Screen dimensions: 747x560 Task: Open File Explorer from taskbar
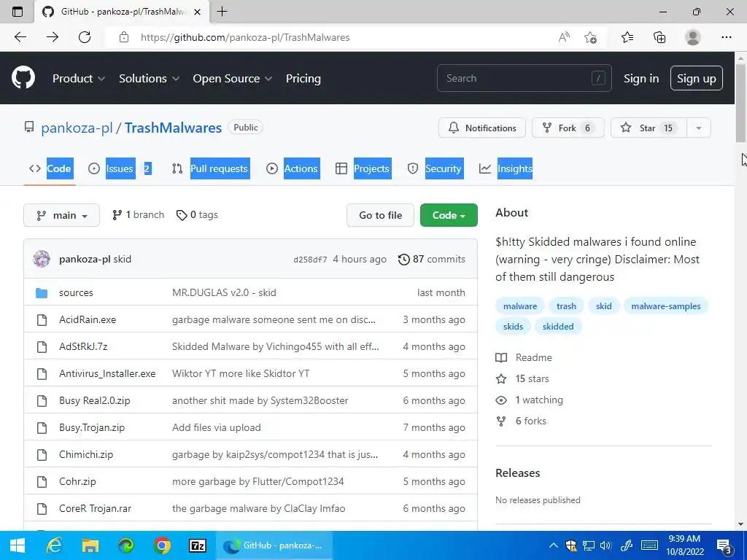tap(90, 545)
